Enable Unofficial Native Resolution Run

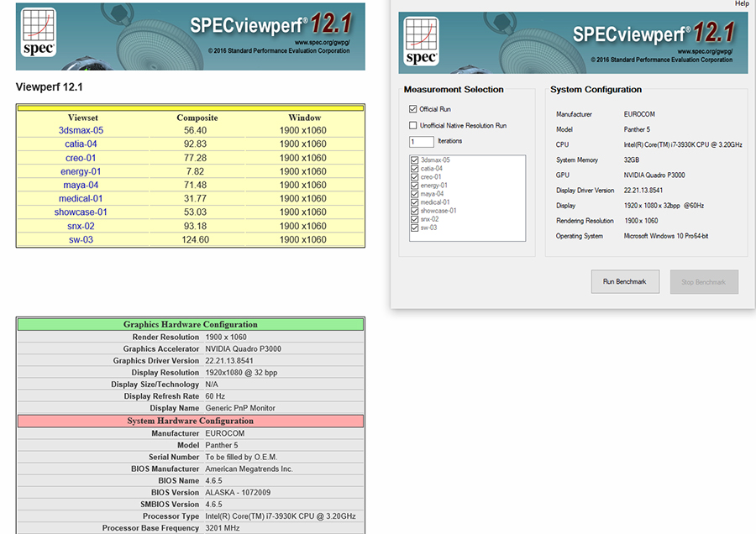[412, 125]
